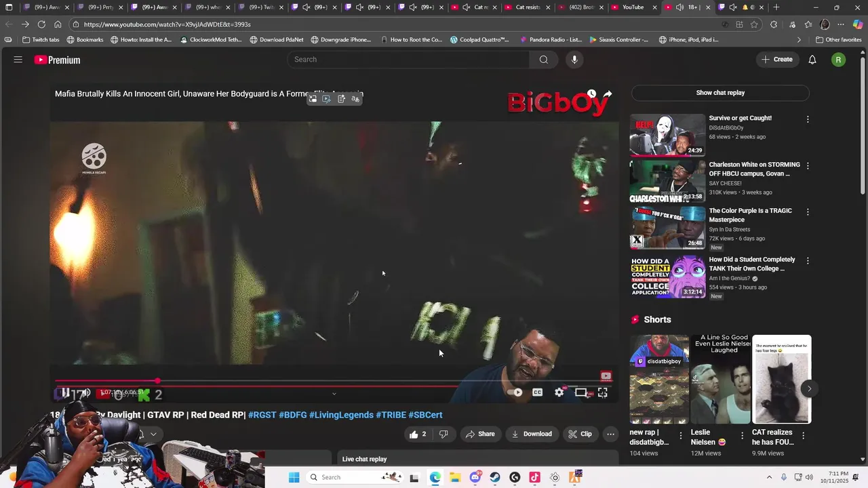Open the YouTube guide hamburger menu
Viewport: 868px width, 488px height.
(x=18, y=60)
